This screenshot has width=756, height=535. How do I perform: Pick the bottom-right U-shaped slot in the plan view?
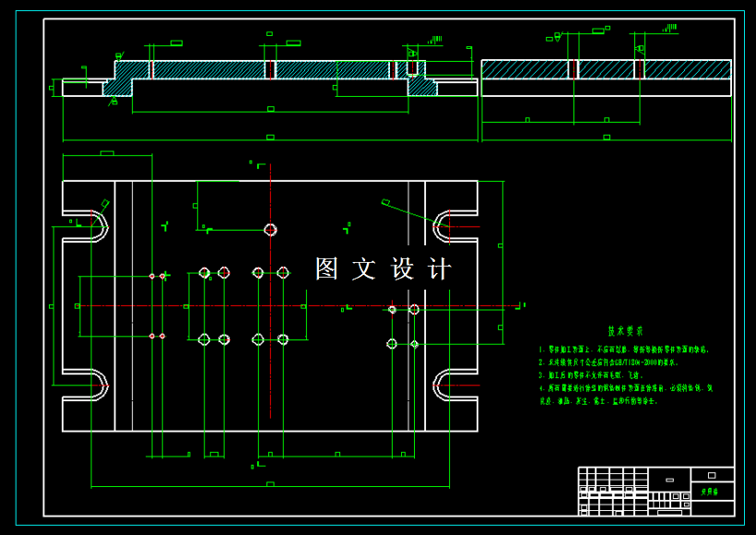tap(455, 385)
